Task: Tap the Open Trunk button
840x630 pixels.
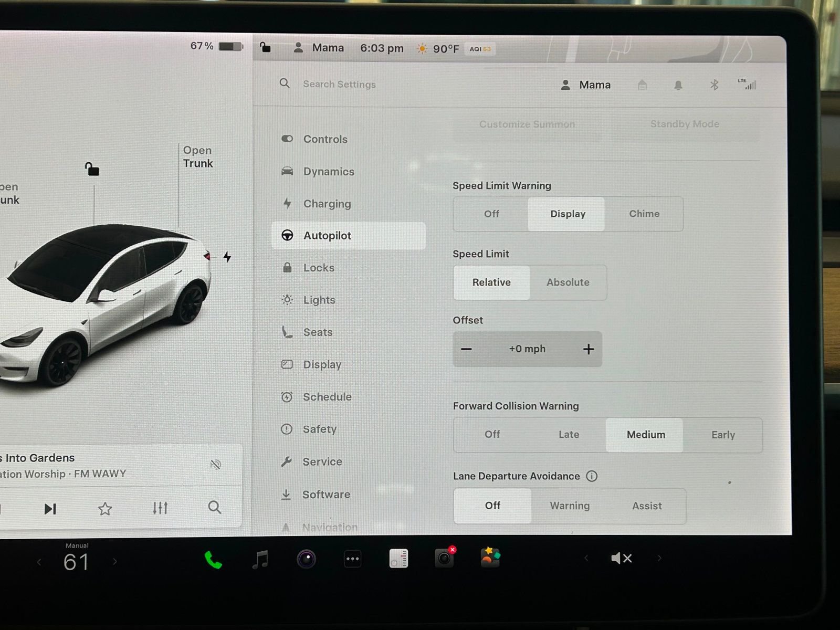Action: pyautogui.click(x=198, y=157)
